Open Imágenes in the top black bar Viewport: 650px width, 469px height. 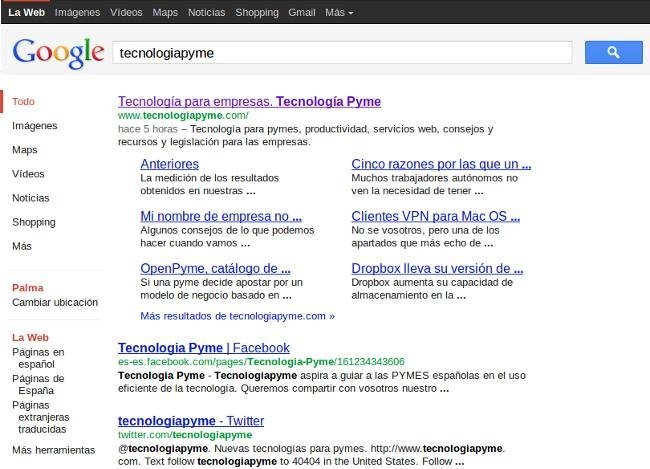(77, 12)
